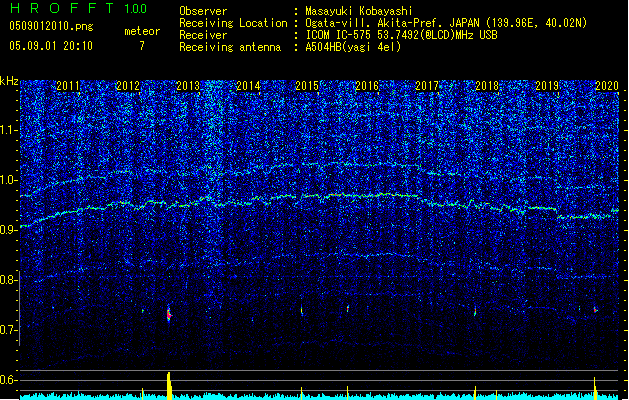
Task: Click the HROFFT program title
Action: coord(57,9)
